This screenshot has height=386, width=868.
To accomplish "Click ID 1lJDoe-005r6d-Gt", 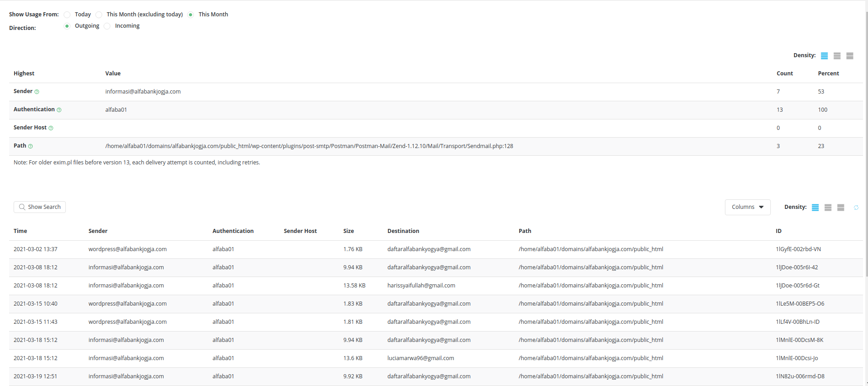I will pos(798,286).
